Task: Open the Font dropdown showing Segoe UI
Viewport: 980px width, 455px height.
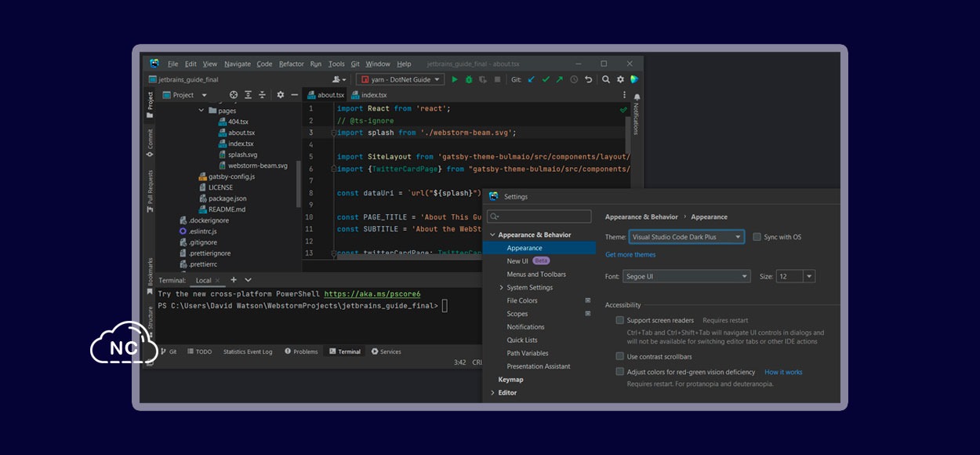Action: coord(687,276)
